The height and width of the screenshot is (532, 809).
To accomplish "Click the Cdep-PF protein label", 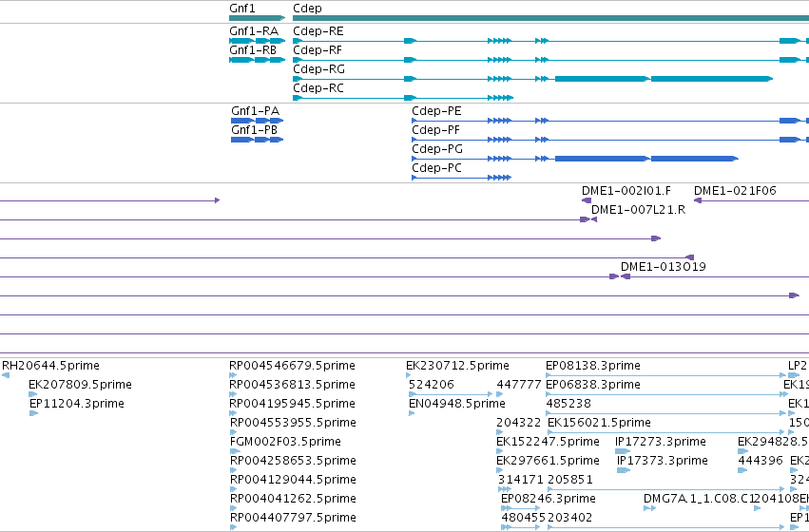I will pyautogui.click(x=435, y=130).
